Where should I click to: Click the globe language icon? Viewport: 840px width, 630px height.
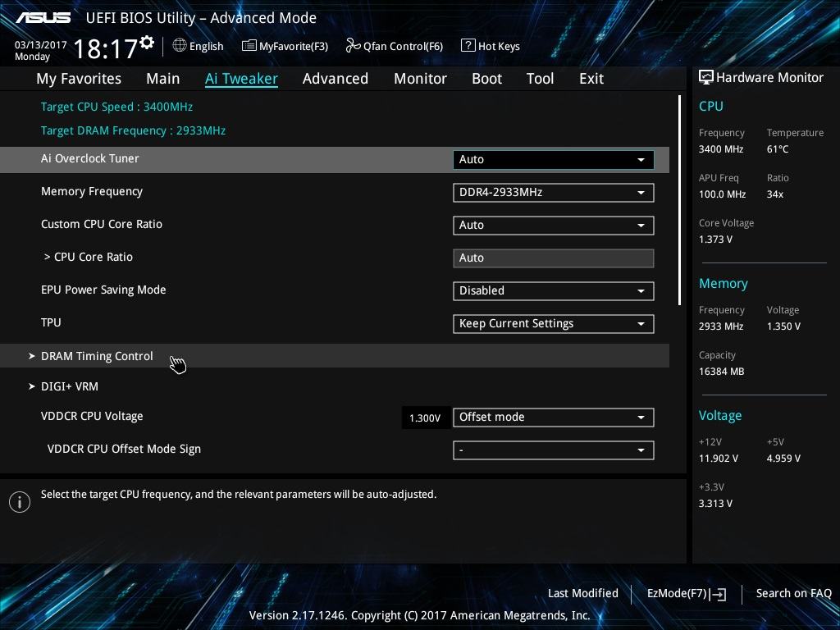click(180, 46)
